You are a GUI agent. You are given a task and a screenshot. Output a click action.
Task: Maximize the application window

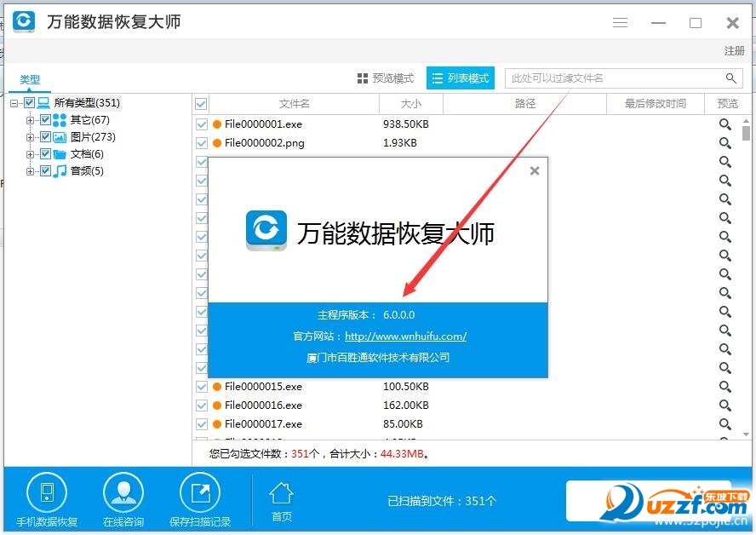click(696, 23)
